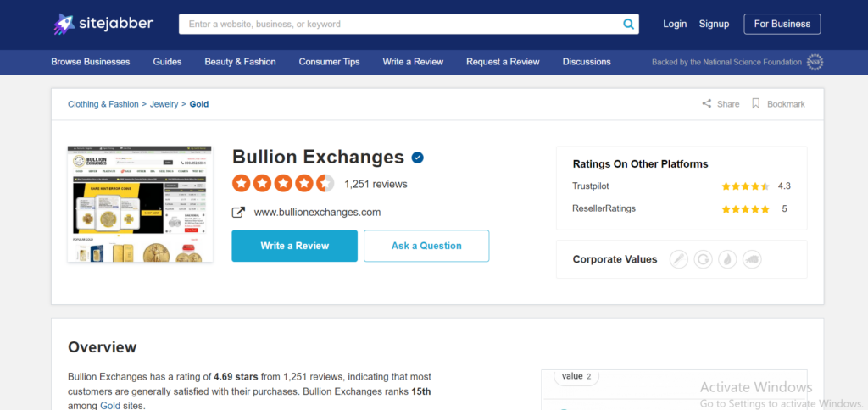Click the 4.3 Trustpilot score
The width and height of the screenshot is (868, 410).
(x=784, y=186)
